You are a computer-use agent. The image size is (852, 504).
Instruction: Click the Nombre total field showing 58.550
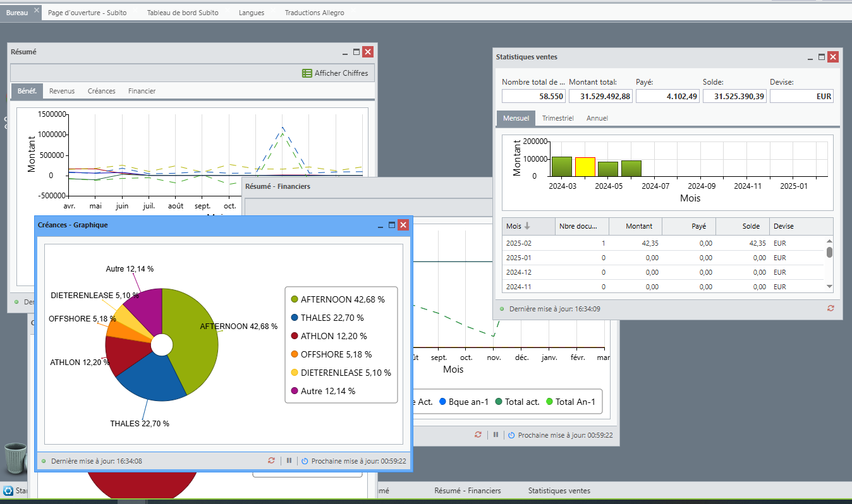[534, 96]
